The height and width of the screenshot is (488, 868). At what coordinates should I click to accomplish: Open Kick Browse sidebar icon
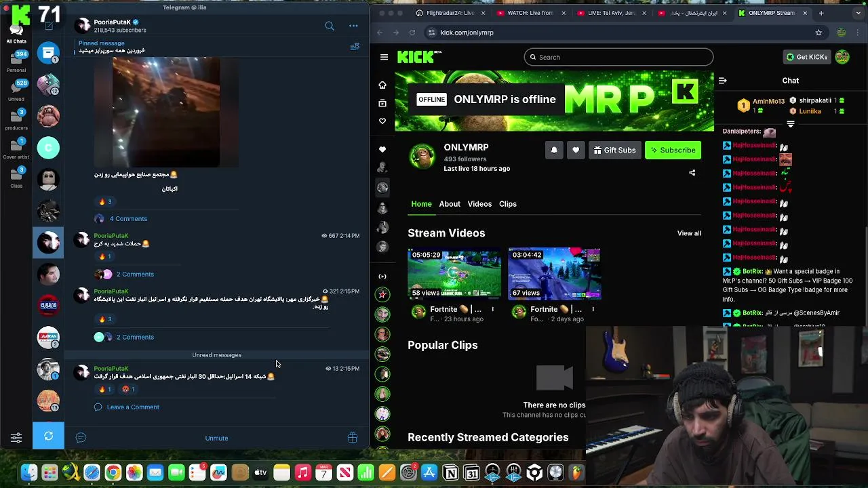coord(382,103)
